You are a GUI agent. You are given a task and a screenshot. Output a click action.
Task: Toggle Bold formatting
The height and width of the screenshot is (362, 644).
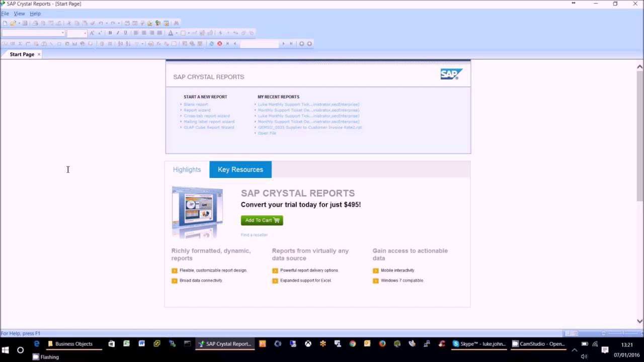pyautogui.click(x=110, y=33)
